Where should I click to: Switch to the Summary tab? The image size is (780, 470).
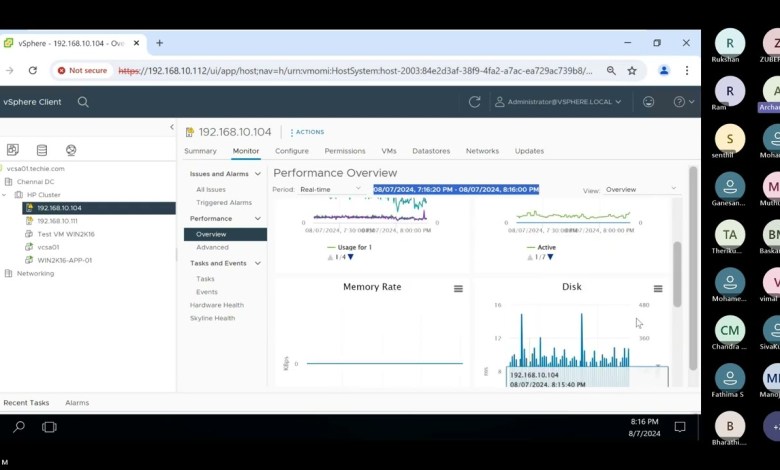tap(200, 151)
